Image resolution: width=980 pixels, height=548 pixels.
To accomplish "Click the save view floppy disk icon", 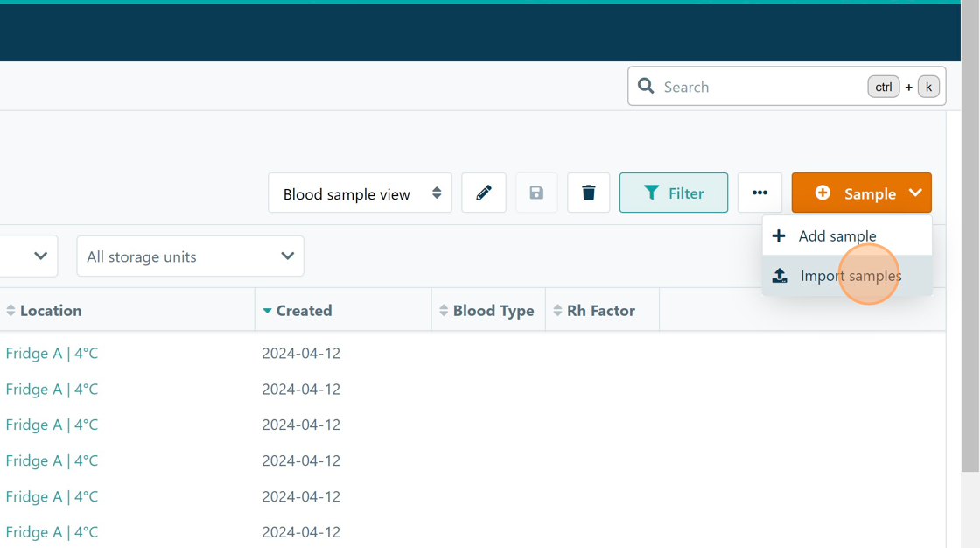I will [536, 193].
